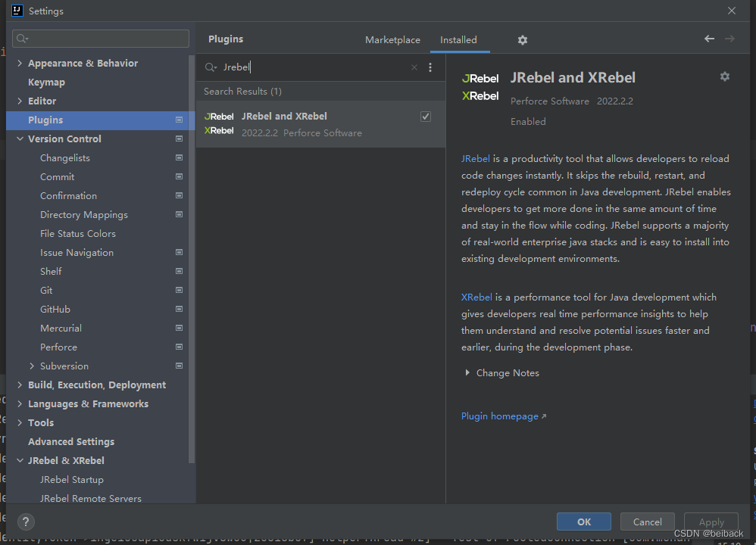Click the project-level icon beside Plugins
The image size is (756, 545).
pos(179,120)
